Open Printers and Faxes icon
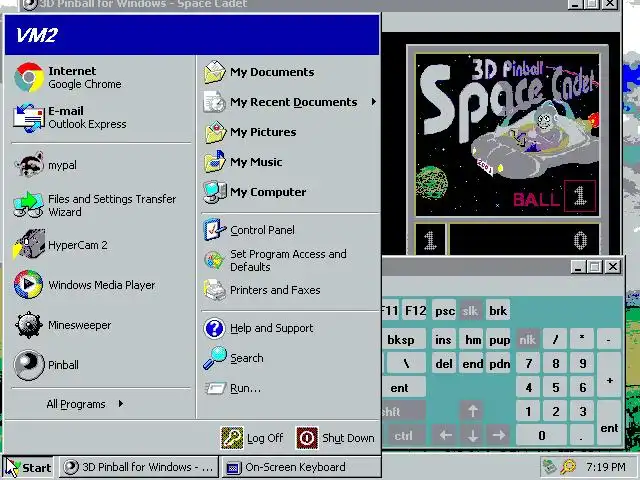Screen dimensions: 640x480 (215, 290)
